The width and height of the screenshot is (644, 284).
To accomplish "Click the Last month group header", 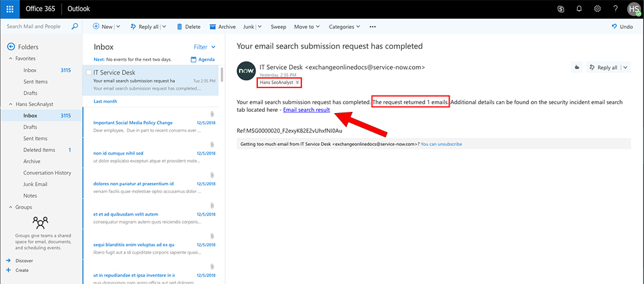I will [x=105, y=101].
